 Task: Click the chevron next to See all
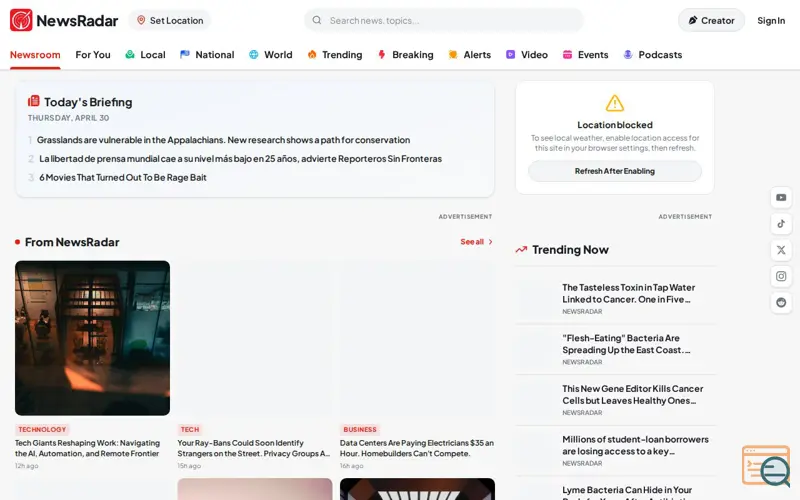490,242
